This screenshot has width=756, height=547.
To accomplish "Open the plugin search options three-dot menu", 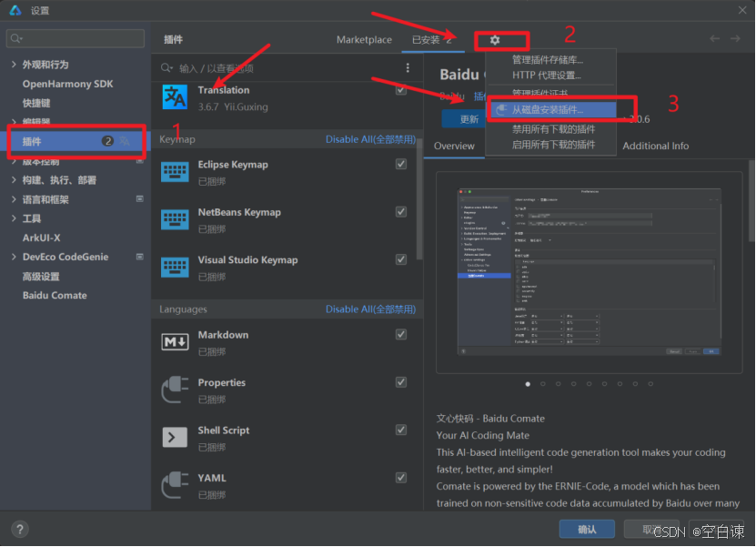I will click(x=408, y=68).
